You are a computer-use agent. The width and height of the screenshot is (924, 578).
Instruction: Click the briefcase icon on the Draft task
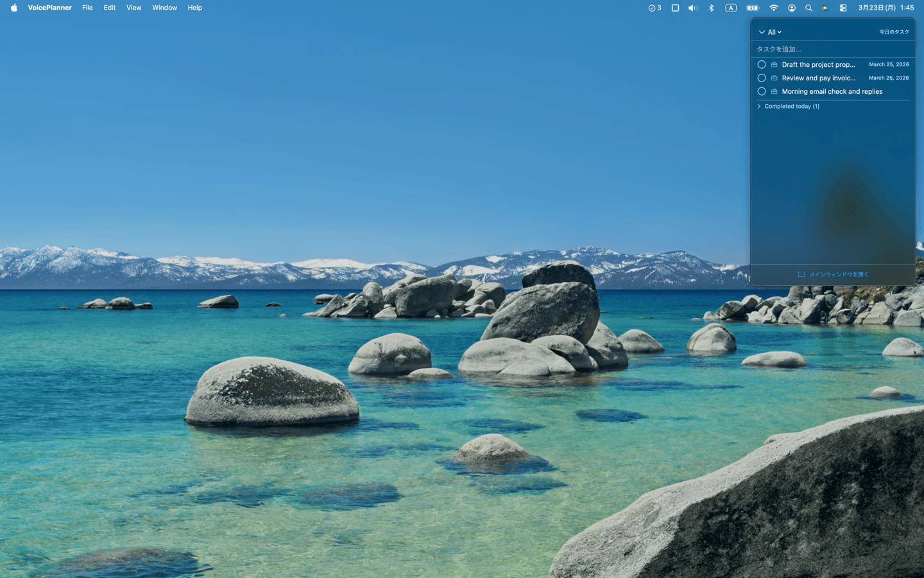click(x=773, y=64)
